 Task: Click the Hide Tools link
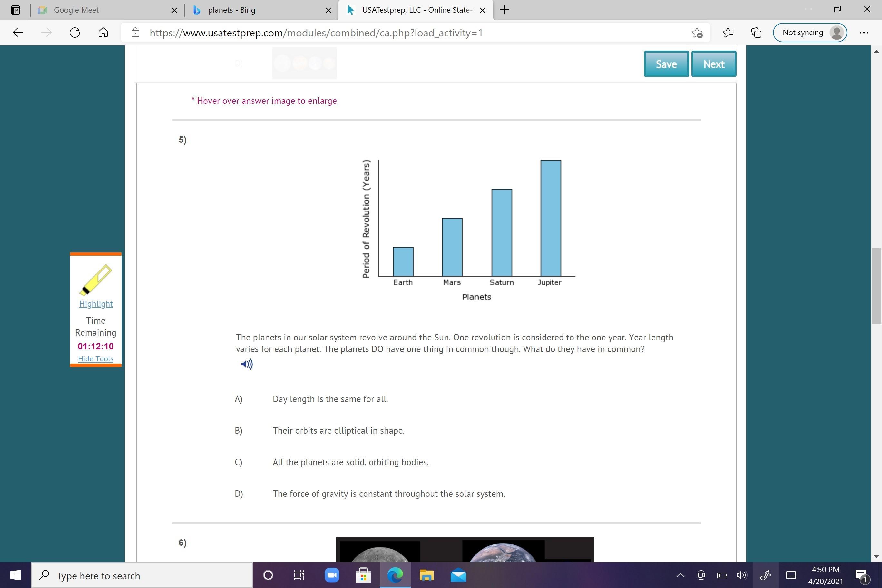pyautogui.click(x=96, y=359)
